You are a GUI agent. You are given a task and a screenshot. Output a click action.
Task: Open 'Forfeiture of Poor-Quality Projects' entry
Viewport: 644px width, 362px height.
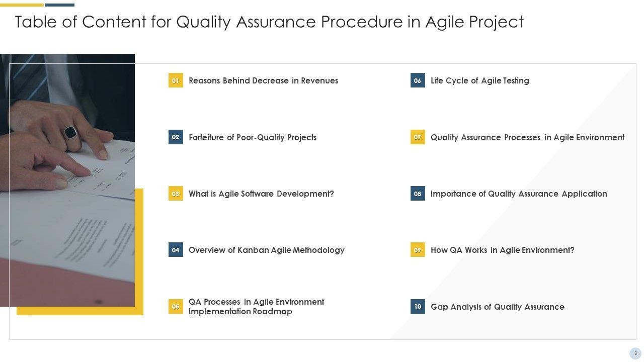[253, 137]
